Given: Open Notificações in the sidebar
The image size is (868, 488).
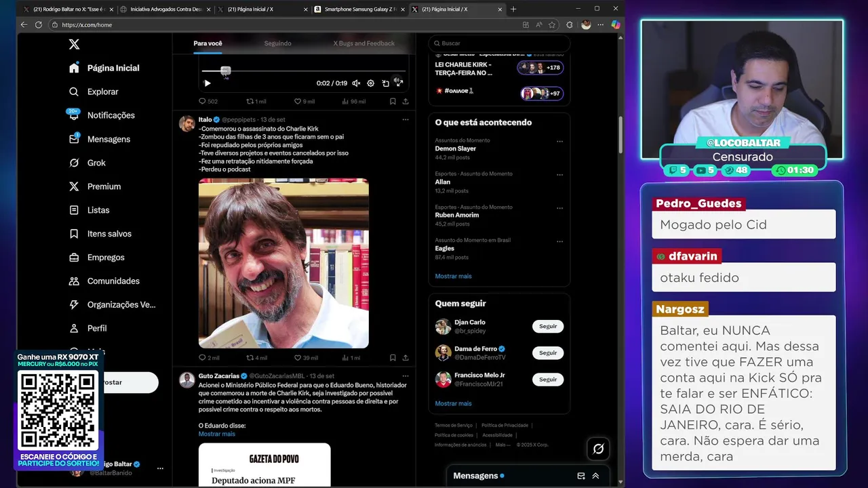Looking at the screenshot, I should point(102,115).
